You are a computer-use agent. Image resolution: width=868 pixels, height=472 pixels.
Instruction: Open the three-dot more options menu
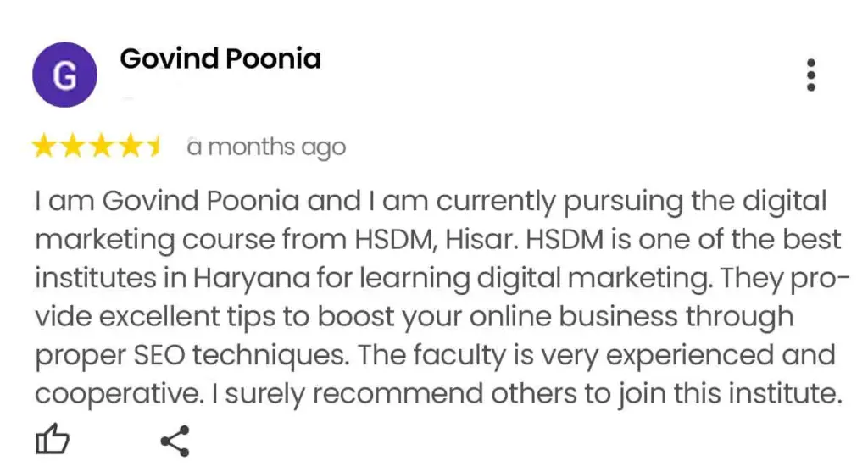[x=811, y=75]
